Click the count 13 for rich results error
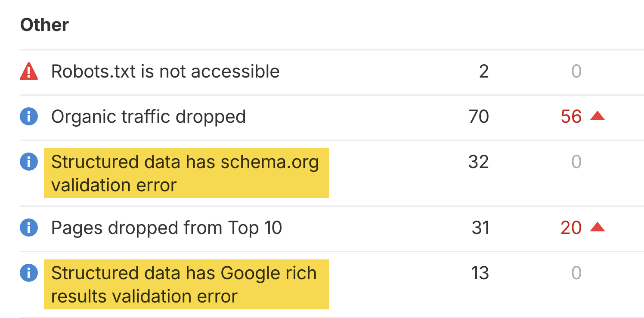The height and width of the screenshot is (318, 644). point(479,273)
